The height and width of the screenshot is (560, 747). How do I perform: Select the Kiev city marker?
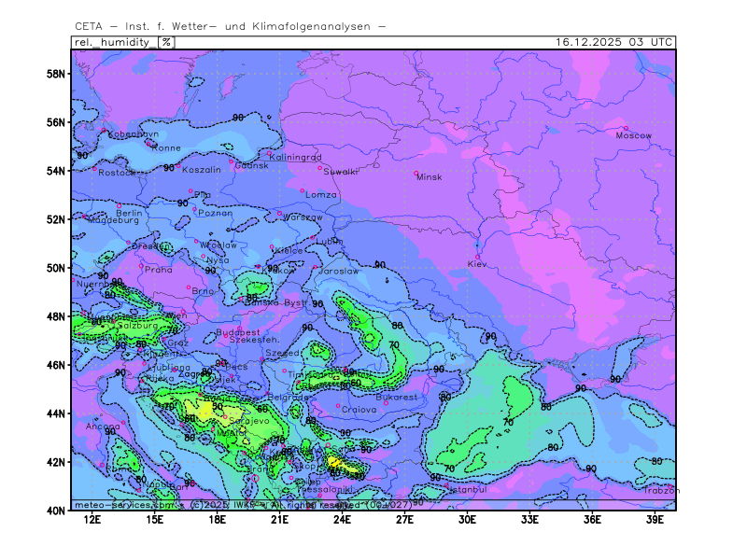478,257
